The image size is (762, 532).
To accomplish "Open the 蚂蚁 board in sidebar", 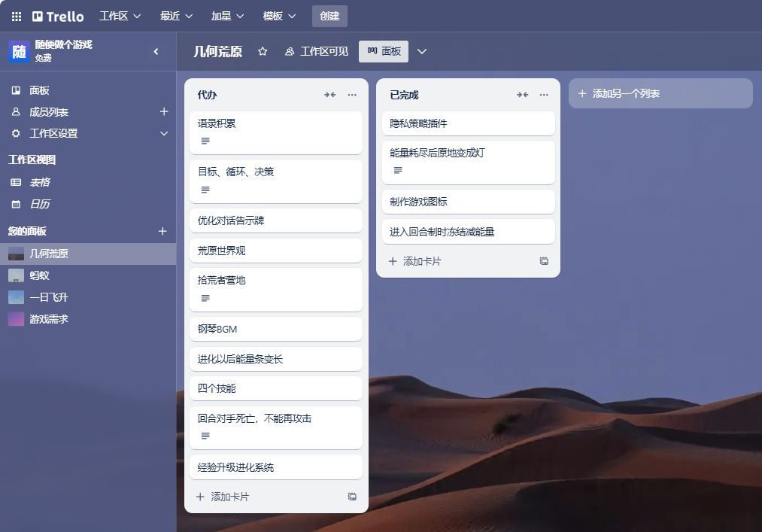I will click(88, 275).
